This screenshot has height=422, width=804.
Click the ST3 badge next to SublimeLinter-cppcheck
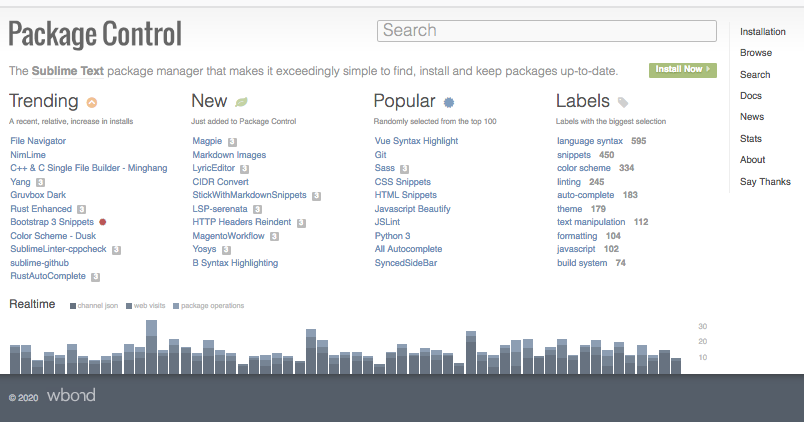tap(116, 250)
